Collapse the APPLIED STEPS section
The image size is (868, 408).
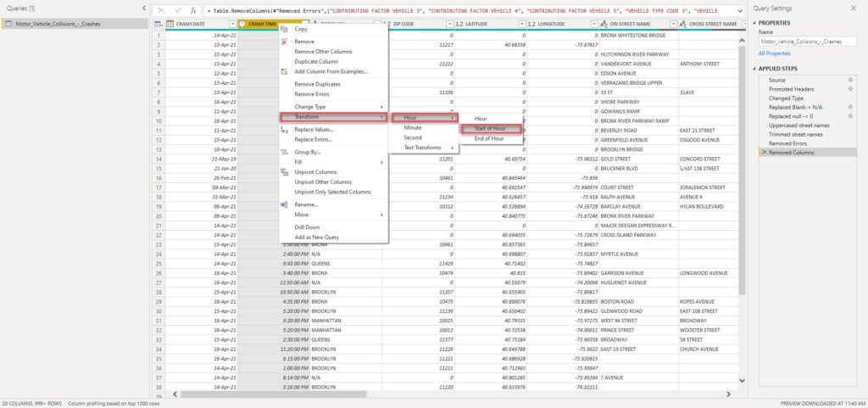pos(755,69)
